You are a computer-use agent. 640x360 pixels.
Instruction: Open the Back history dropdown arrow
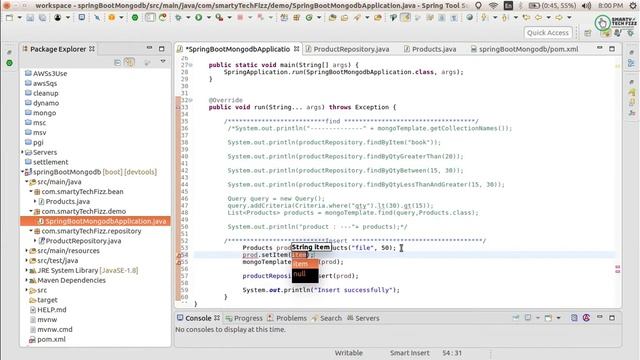[x=548, y=18]
